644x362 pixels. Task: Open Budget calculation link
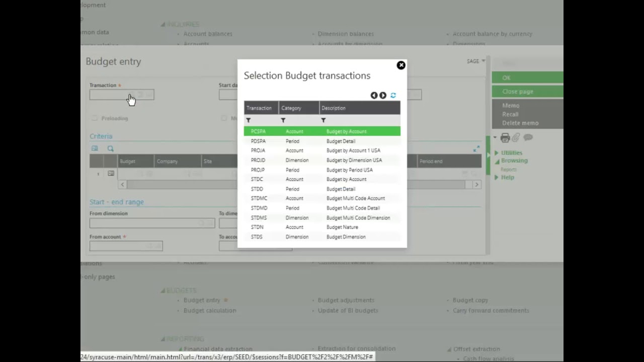click(x=210, y=311)
